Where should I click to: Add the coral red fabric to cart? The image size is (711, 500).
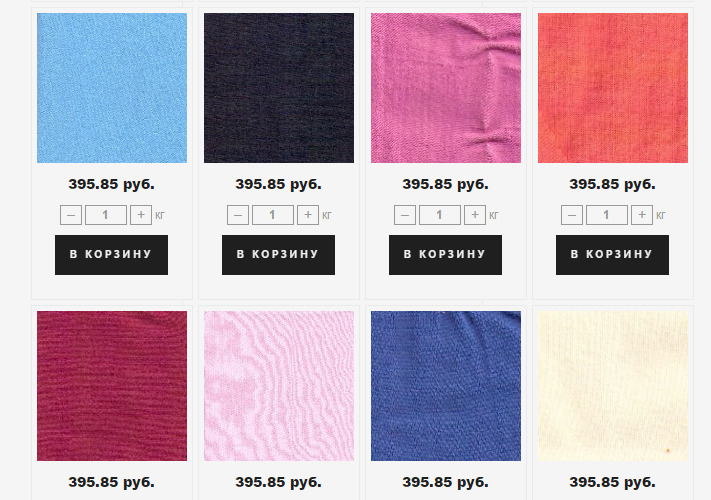612,255
